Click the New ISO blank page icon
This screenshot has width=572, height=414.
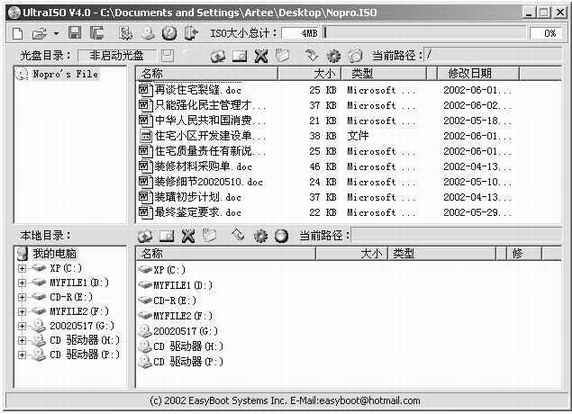coord(17,34)
